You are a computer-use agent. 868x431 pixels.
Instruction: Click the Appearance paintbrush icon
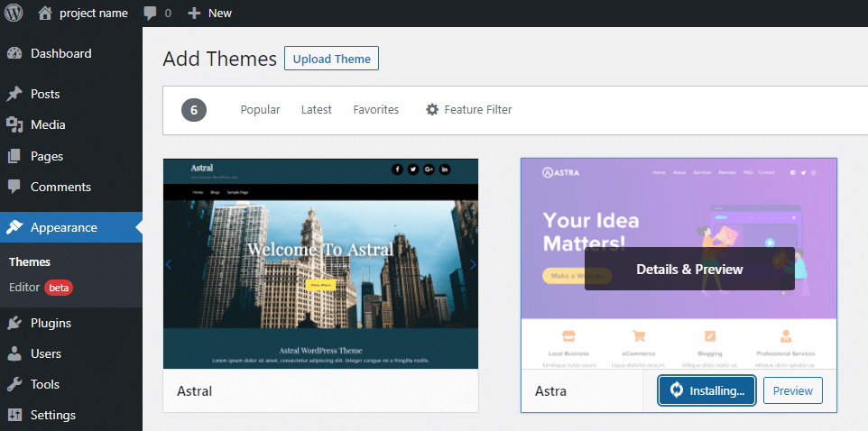14,227
